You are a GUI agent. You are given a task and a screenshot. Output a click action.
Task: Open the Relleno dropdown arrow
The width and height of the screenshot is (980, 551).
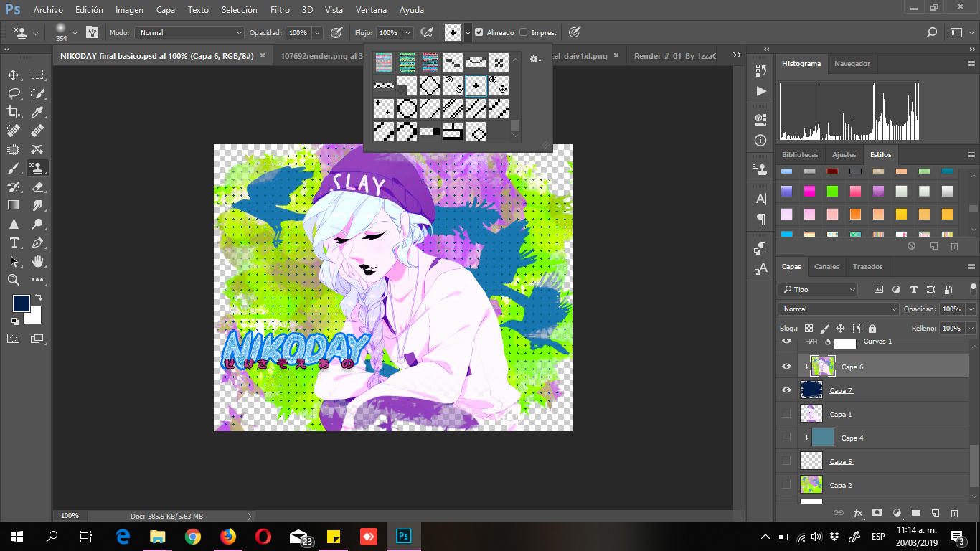[x=971, y=328]
